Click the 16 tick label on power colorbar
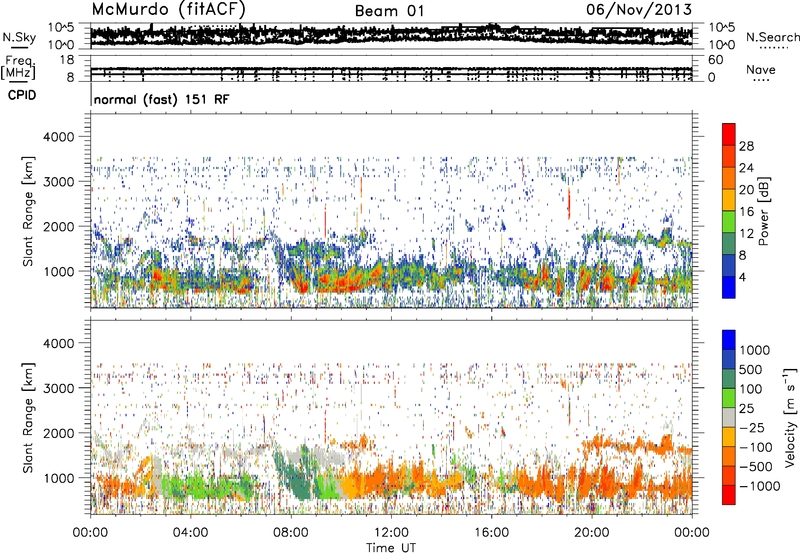The width and height of the screenshot is (800, 554). click(746, 212)
